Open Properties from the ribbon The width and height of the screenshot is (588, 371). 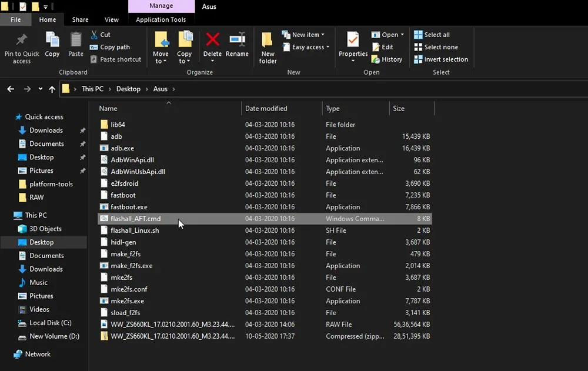coord(353,41)
